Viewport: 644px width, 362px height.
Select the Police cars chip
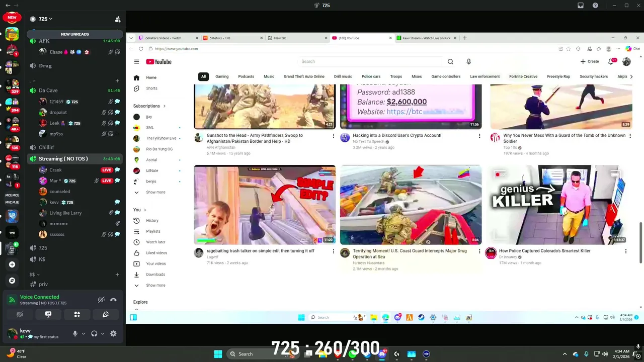(371, 76)
